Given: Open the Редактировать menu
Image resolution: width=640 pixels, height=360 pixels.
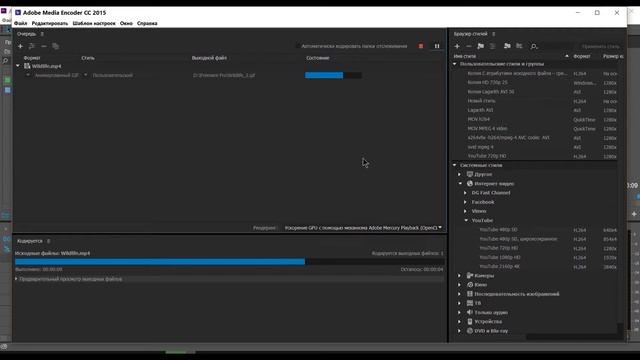Looking at the screenshot, I should pos(50,23).
